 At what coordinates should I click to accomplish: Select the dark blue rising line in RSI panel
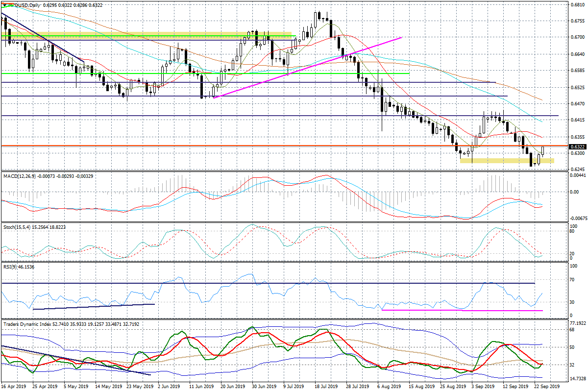pyautogui.click(x=93, y=306)
